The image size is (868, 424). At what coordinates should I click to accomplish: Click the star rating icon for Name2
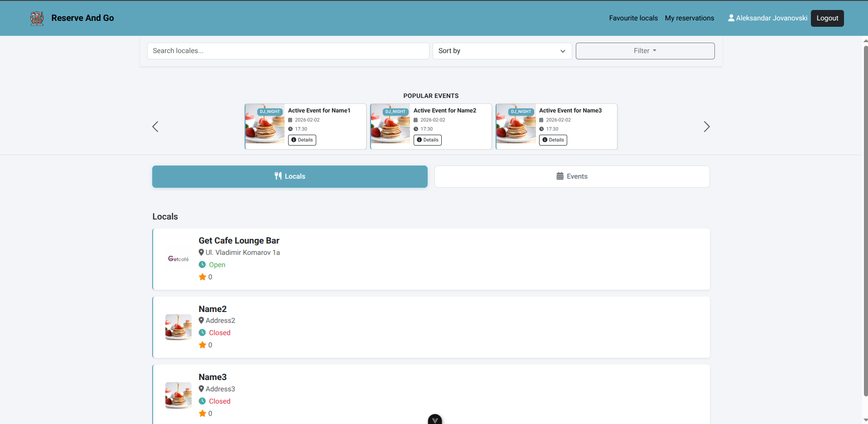pos(203,345)
